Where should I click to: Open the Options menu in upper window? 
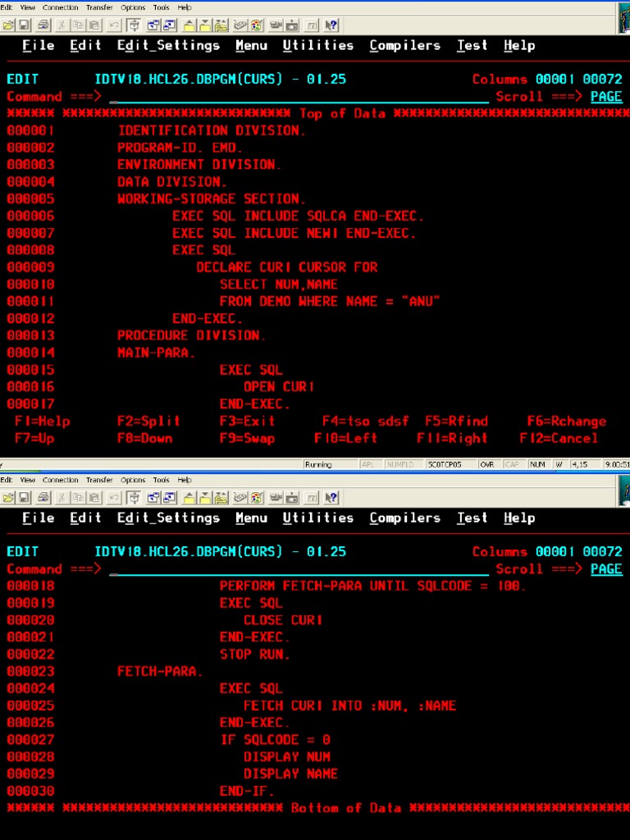point(133,7)
